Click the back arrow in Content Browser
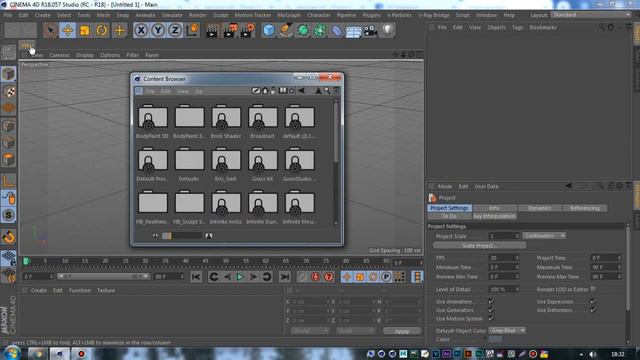The image size is (640, 360). [301, 91]
